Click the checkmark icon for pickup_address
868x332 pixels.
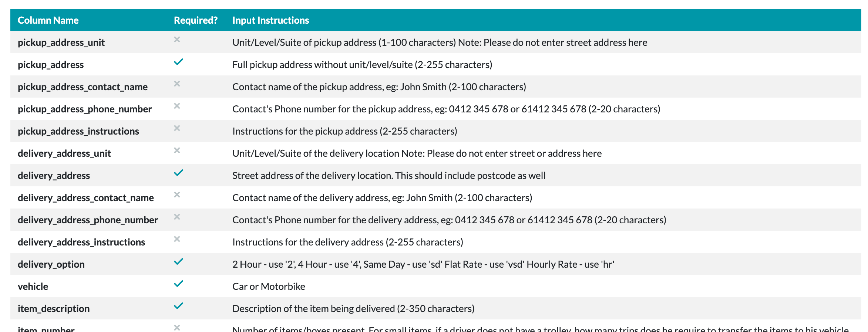pos(178,62)
